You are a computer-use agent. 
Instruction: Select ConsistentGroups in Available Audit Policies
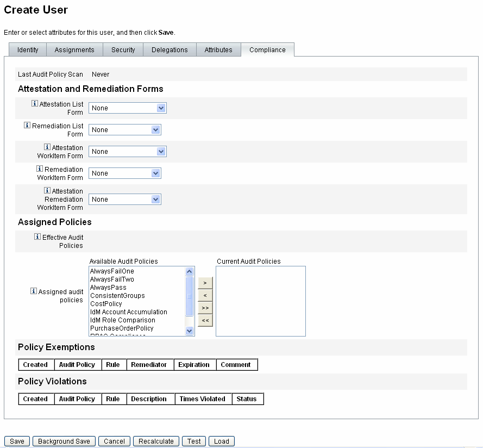point(117,296)
